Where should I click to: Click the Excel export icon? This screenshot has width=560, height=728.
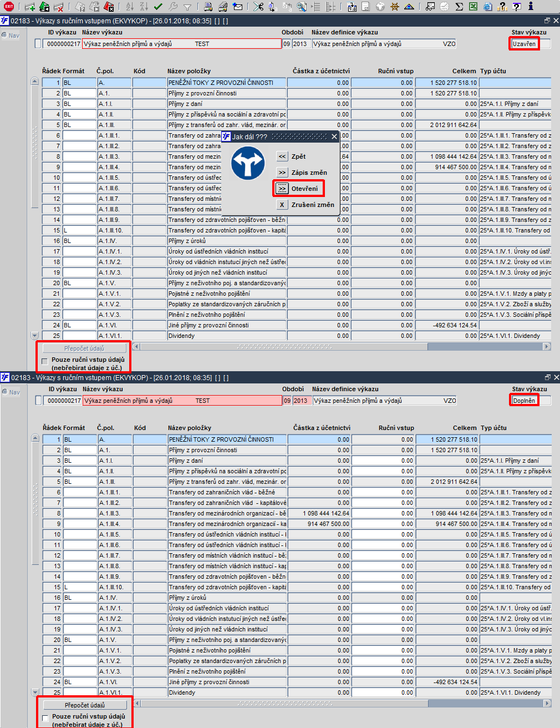coord(474,7)
